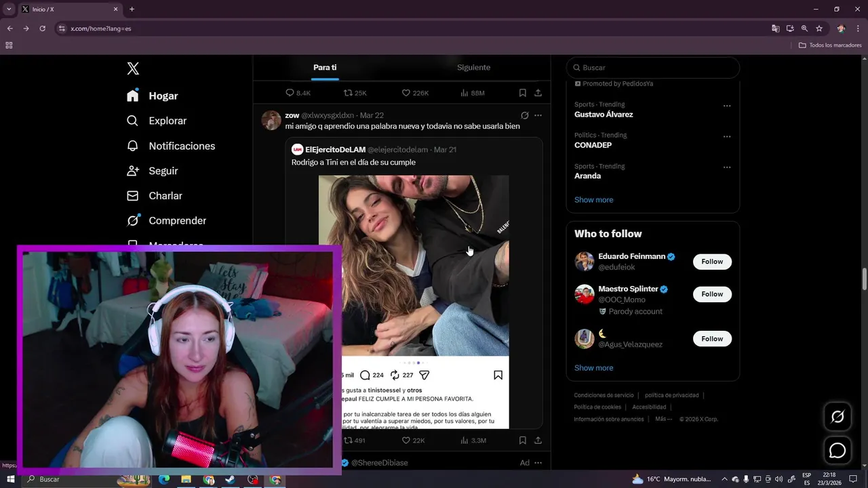
Task: Open more options for the CONADEP trend
Action: click(727, 136)
